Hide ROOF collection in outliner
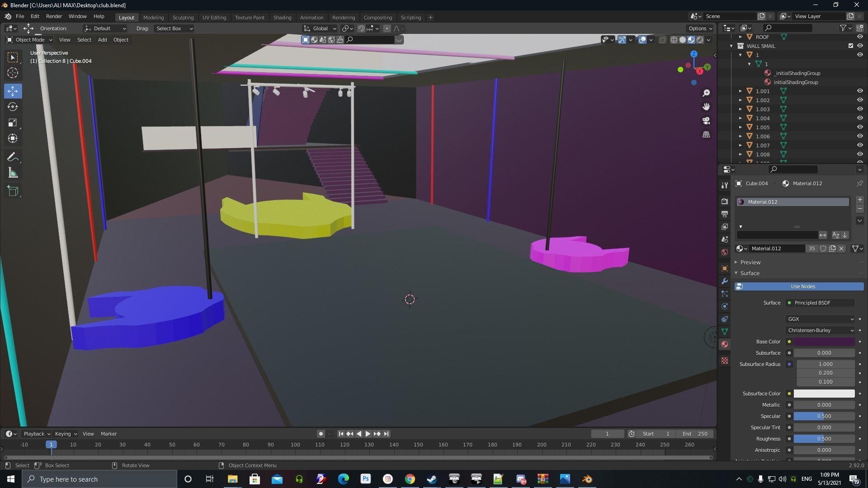This screenshot has height=488, width=868. click(860, 37)
